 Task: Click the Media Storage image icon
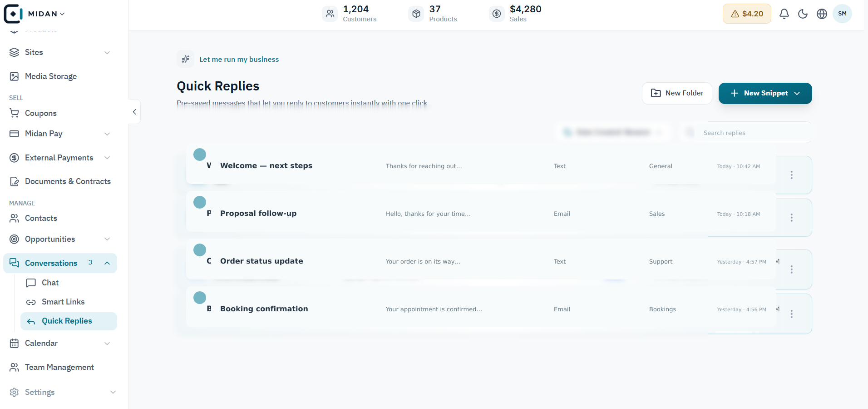[15, 76]
